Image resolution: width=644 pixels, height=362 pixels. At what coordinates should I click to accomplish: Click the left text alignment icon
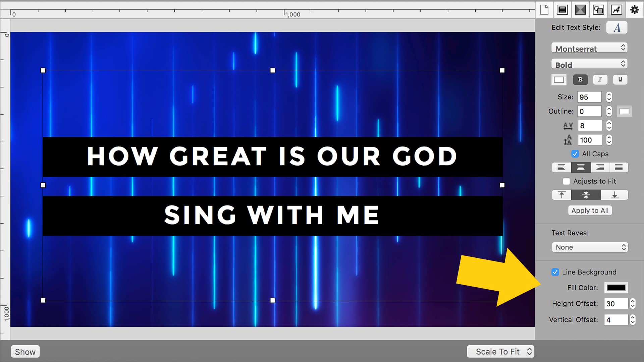561,167
